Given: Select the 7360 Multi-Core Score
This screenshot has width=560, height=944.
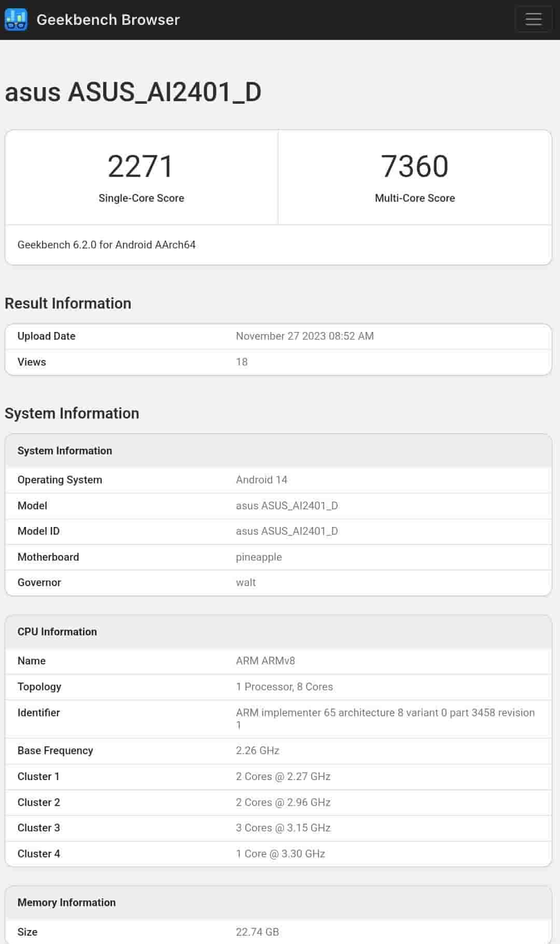Looking at the screenshot, I should [415, 166].
